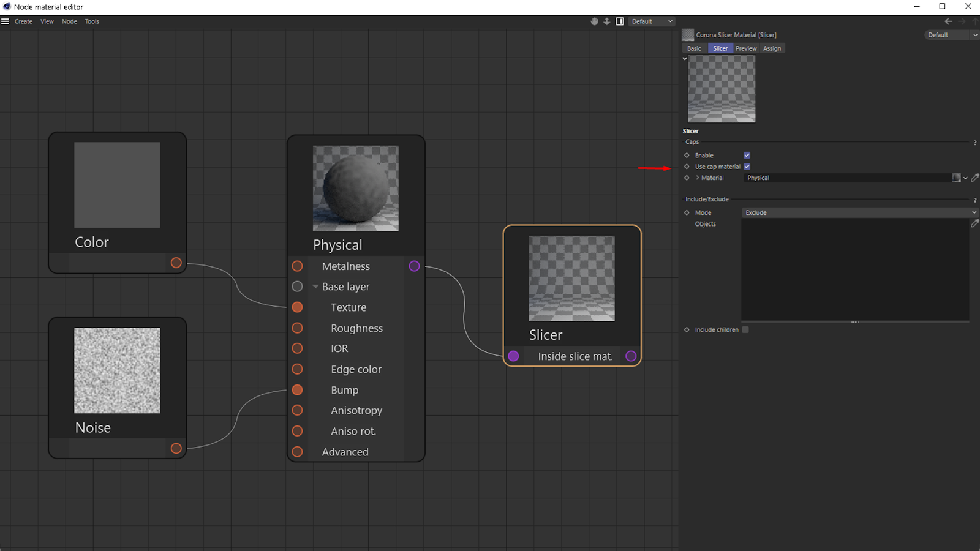The width and height of the screenshot is (980, 551).
Task: Open the Material field dropdown arrow
Action: click(965, 178)
